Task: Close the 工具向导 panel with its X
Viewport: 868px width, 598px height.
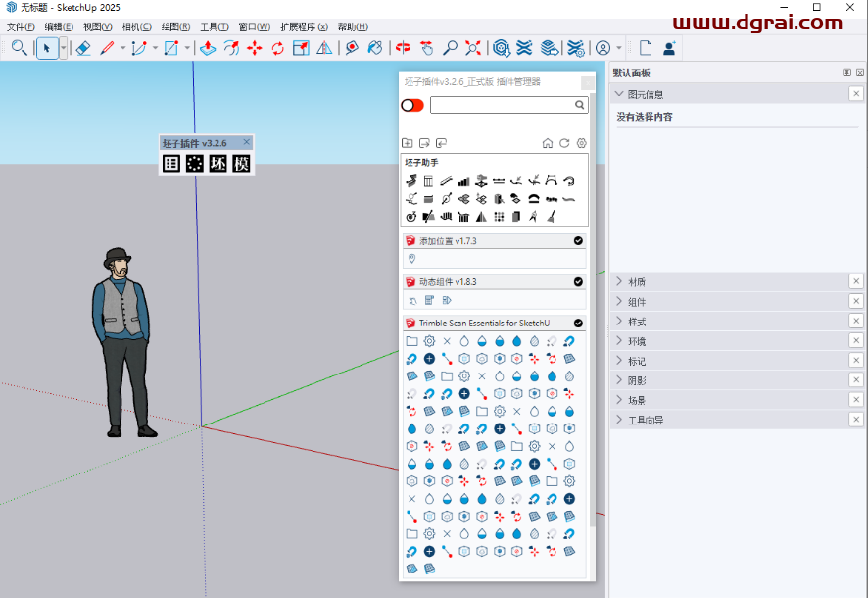Action: [x=856, y=420]
